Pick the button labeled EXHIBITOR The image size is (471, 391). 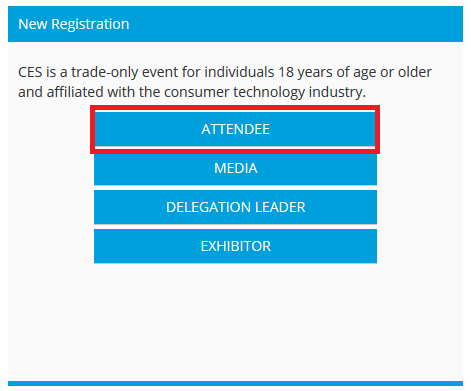click(x=235, y=246)
